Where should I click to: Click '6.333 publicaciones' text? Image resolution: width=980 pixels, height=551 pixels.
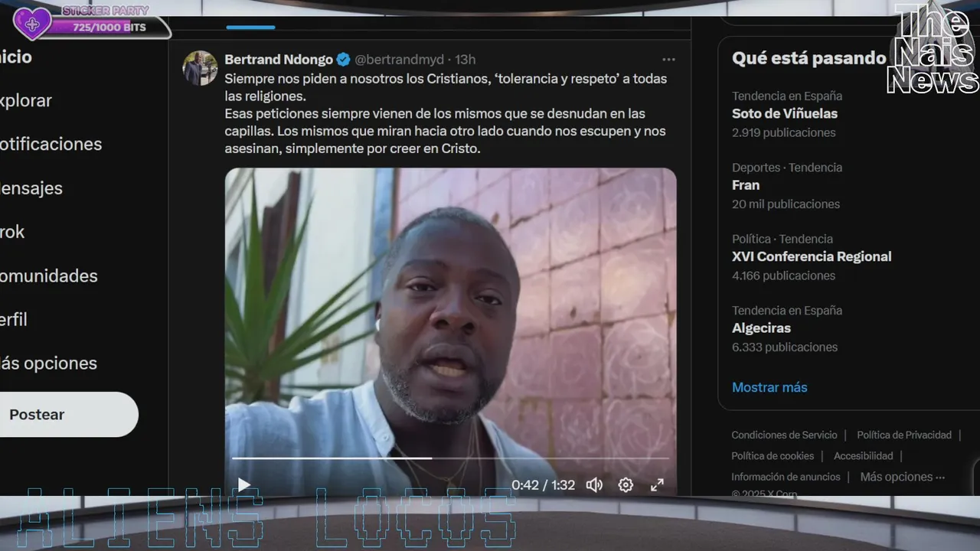tap(785, 347)
